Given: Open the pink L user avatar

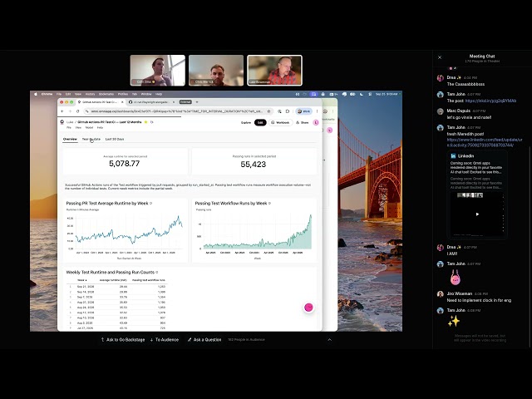Looking at the screenshot, I should click(x=316, y=122).
